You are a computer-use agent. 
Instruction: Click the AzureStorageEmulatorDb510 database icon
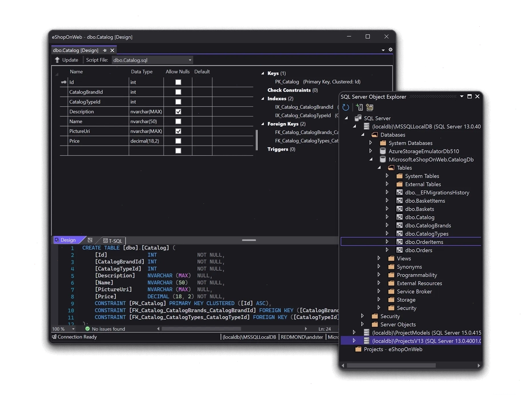coord(383,151)
